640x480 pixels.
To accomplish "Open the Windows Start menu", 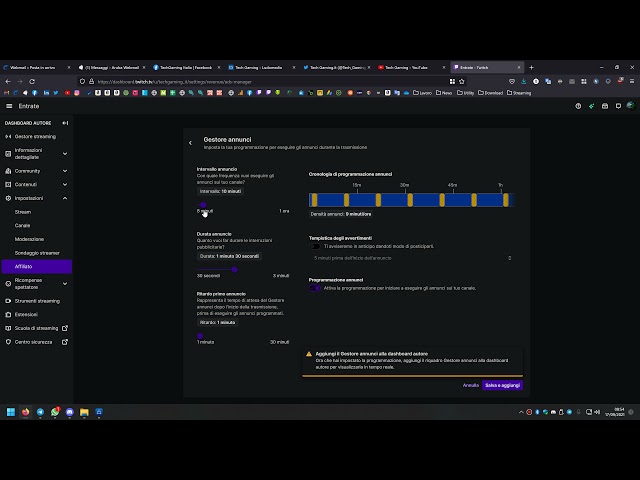I will click(x=11, y=412).
